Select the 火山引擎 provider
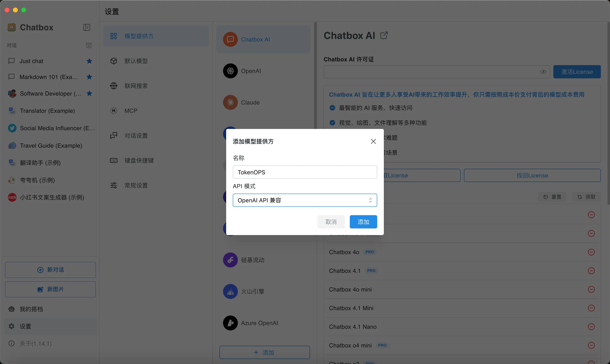 (263, 291)
